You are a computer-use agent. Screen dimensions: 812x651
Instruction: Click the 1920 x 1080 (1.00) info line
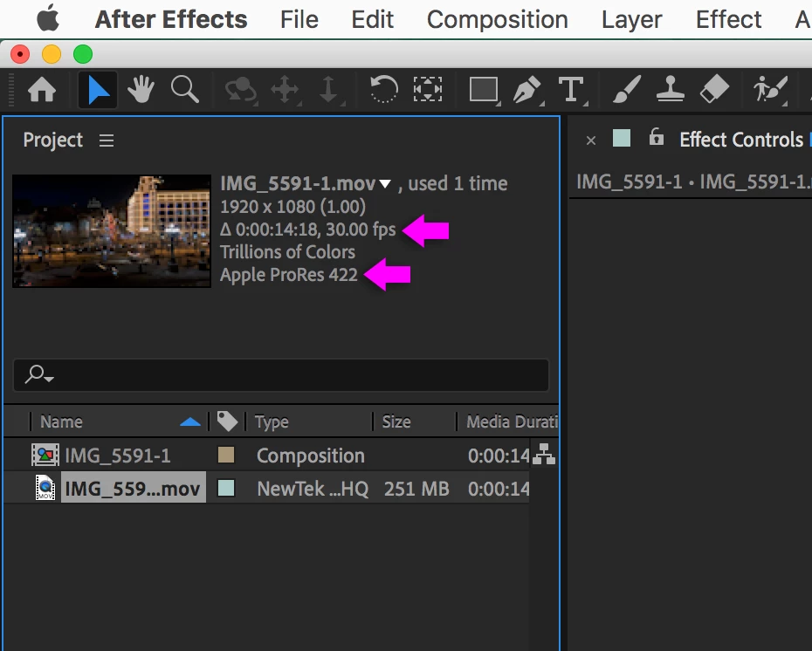point(293,207)
